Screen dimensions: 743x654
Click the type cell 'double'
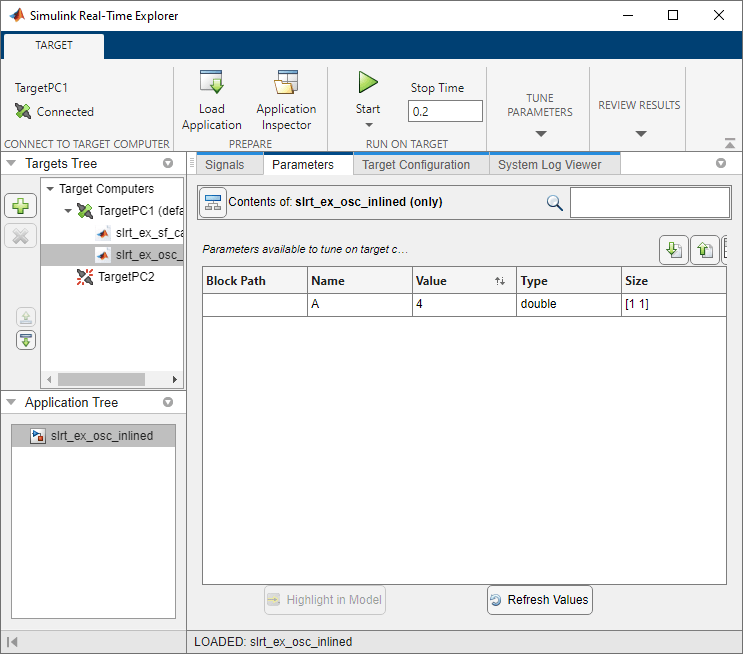pos(569,304)
